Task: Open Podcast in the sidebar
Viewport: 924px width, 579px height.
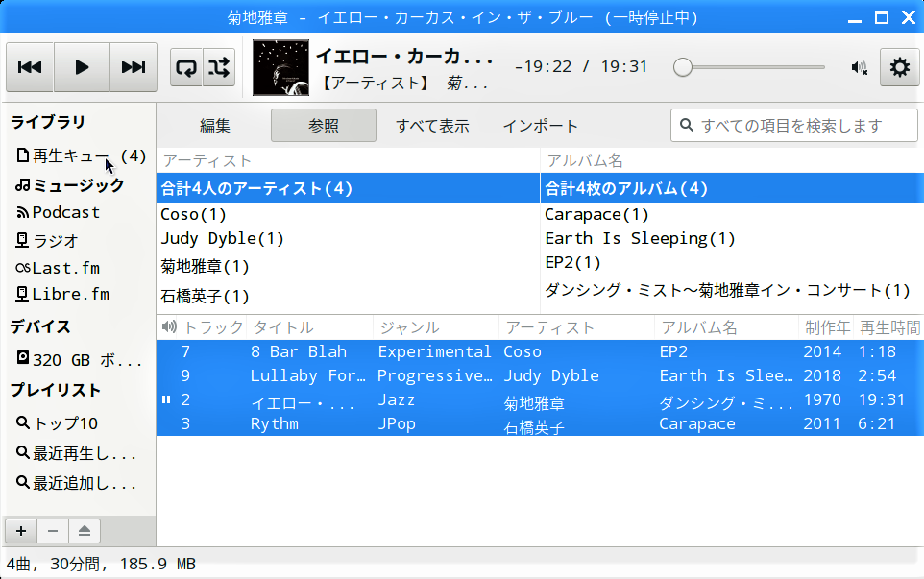Action: (65, 212)
